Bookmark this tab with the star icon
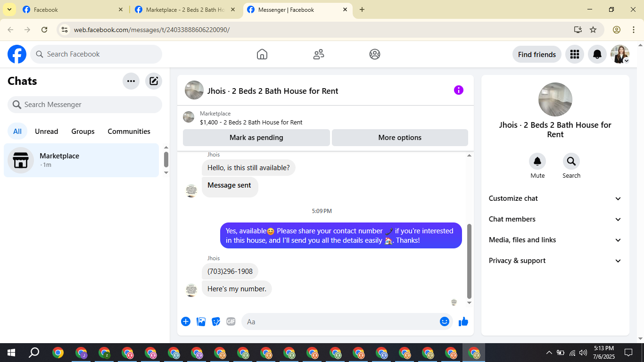 pos(593,30)
